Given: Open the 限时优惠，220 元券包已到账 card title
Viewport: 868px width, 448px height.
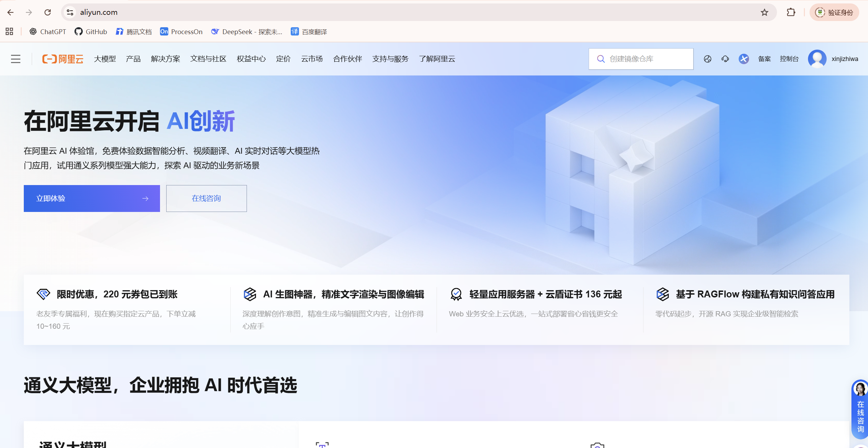Looking at the screenshot, I should [117, 294].
